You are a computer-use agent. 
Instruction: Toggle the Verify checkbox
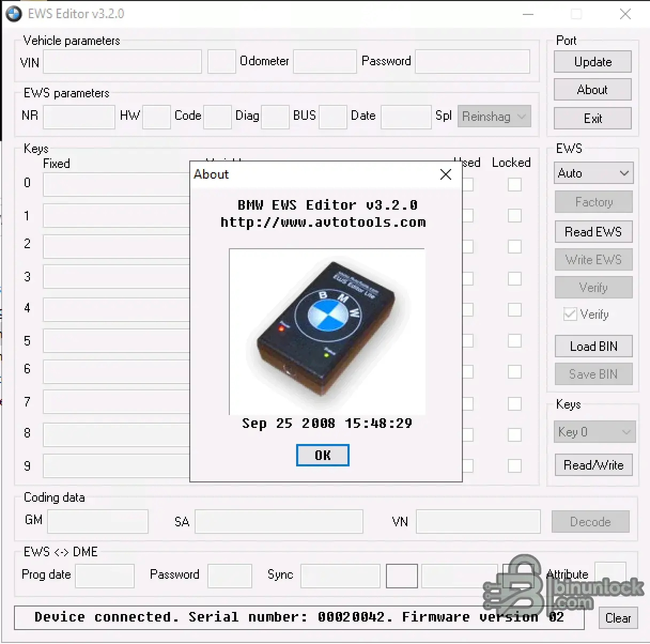pyautogui.click(x=570, y=314)
